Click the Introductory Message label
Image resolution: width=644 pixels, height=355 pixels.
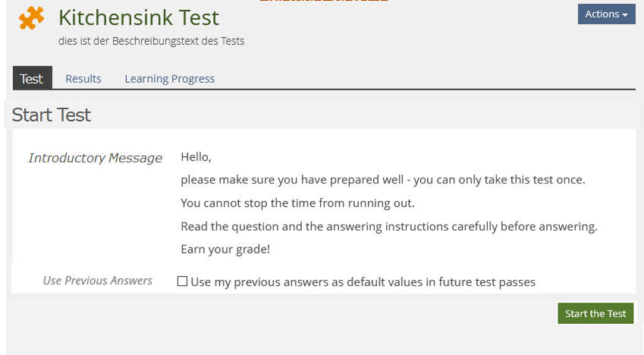[x=95, y=158]
